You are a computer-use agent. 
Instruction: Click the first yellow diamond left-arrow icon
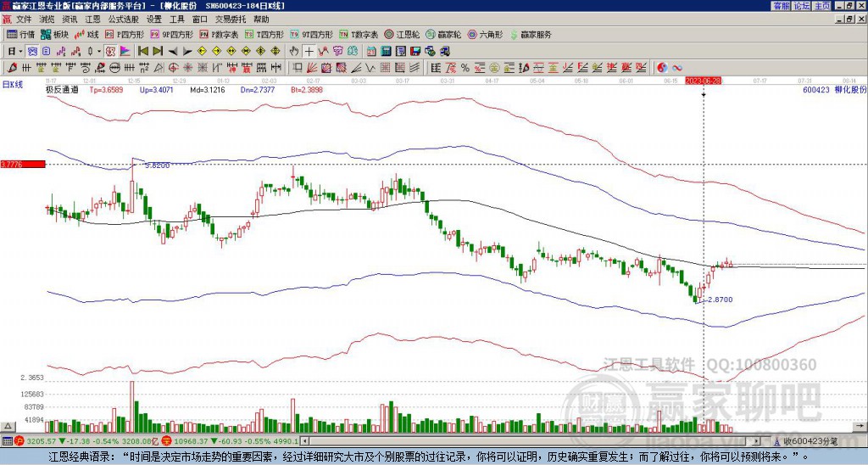click(202, 52)
